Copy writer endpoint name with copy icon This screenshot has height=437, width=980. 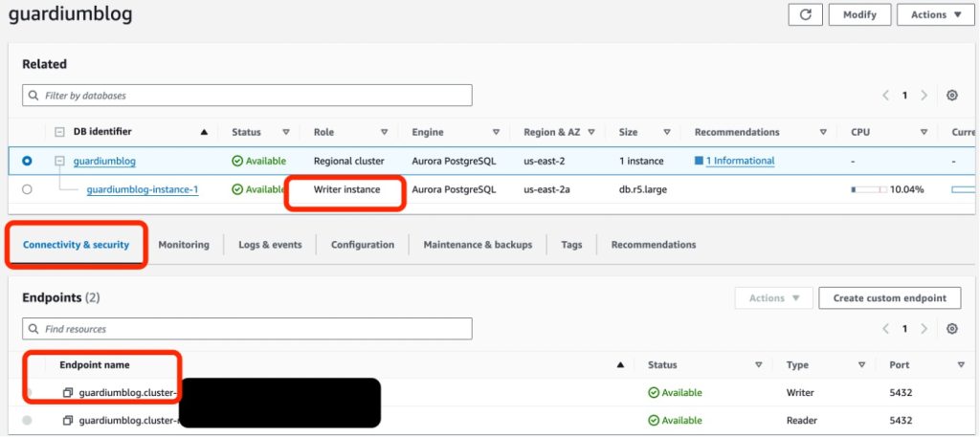[68, 393]
